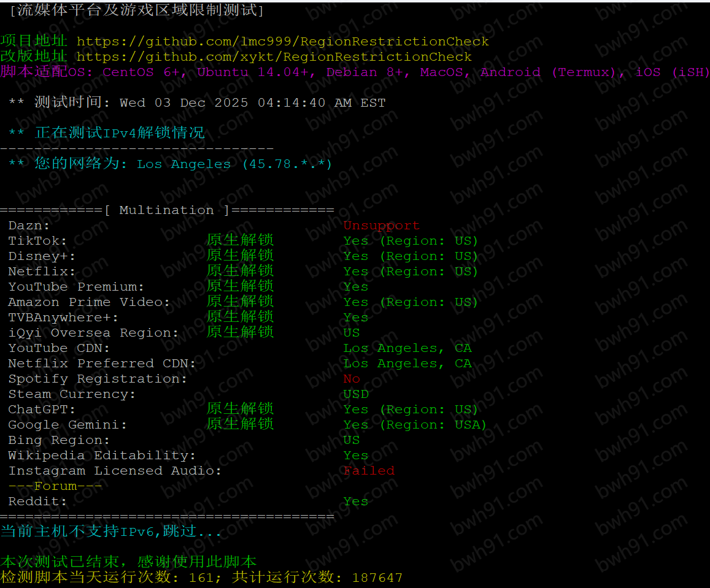Click the Steam Currency USD value
The width and height of the screenshot is (710, 588).
356,394
